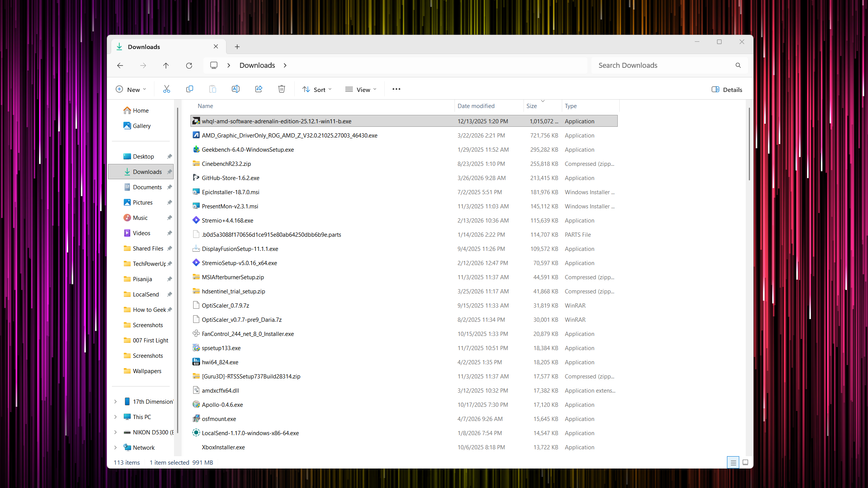Select the GitHub-Store-1.6.2.exe icon
Image resolution: width=868 pixels, height=488 pixels.
(x=196, y=178)
